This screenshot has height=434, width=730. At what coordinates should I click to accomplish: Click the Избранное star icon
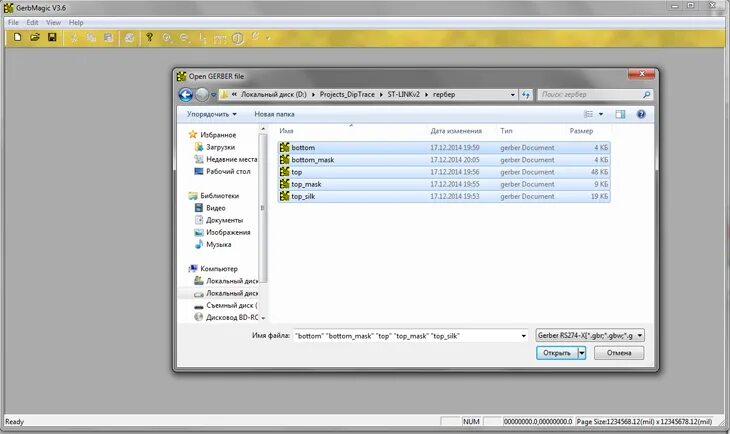point(193,135)
